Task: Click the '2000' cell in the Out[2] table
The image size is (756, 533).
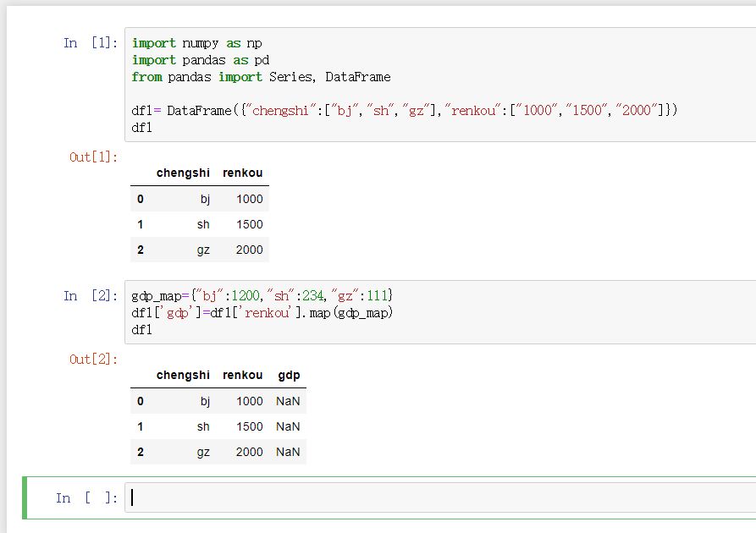Action: (x=249, y=452)
